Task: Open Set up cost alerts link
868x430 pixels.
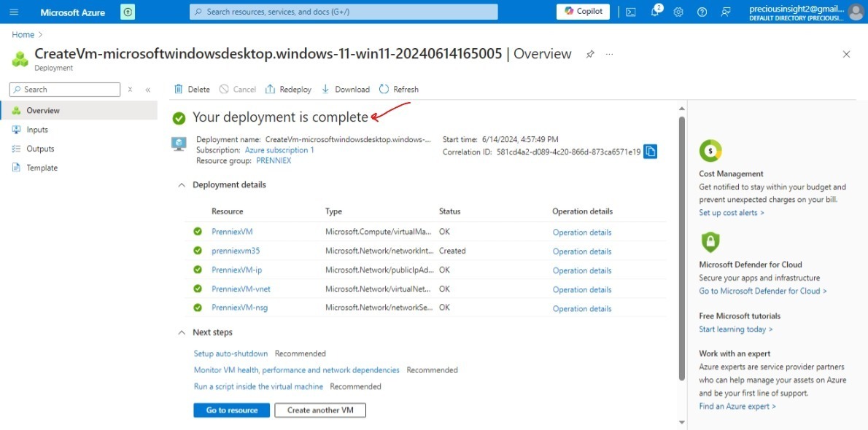Action: [x=732, y=213]
